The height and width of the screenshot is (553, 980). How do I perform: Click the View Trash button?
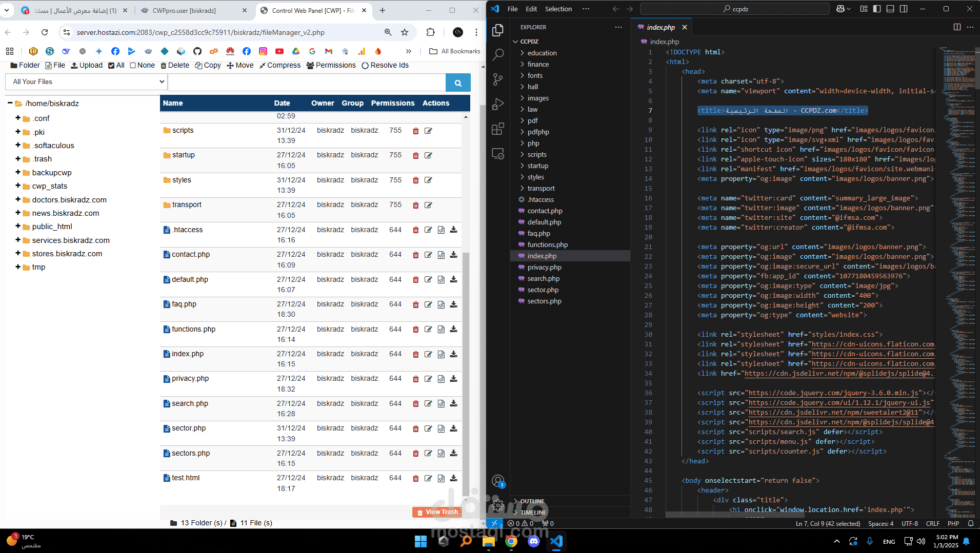[x=437, y=512]
